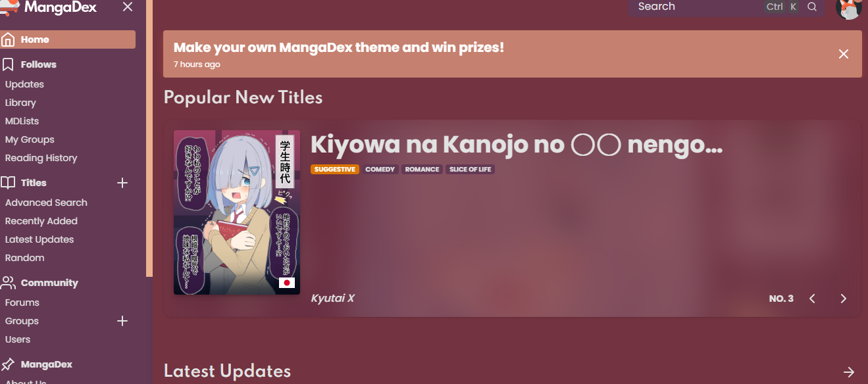Close the sidebar with the X icon

point(128,7)
